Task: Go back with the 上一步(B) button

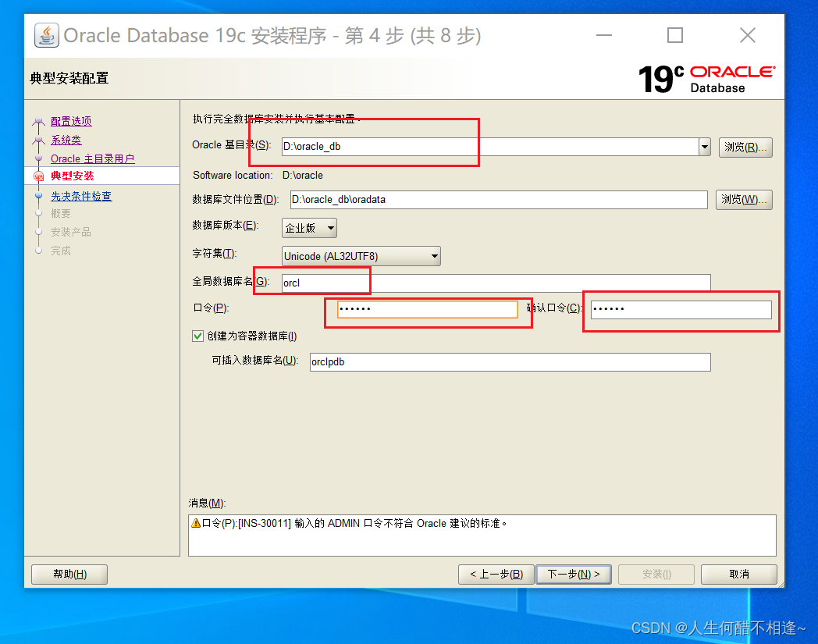Action: click(496, 574)
